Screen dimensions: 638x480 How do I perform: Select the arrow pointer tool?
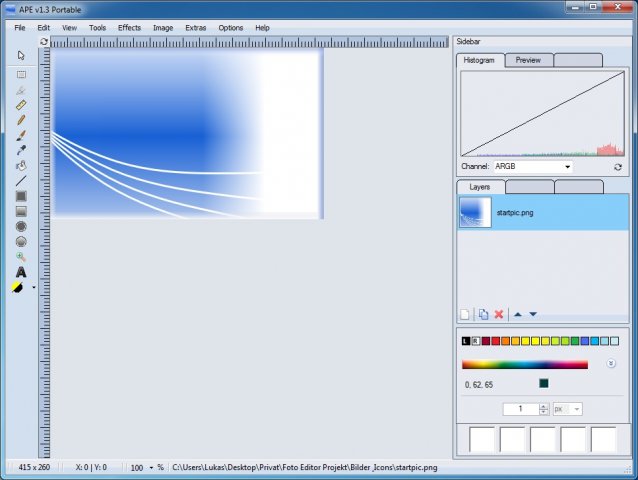(x=21, y=55)
